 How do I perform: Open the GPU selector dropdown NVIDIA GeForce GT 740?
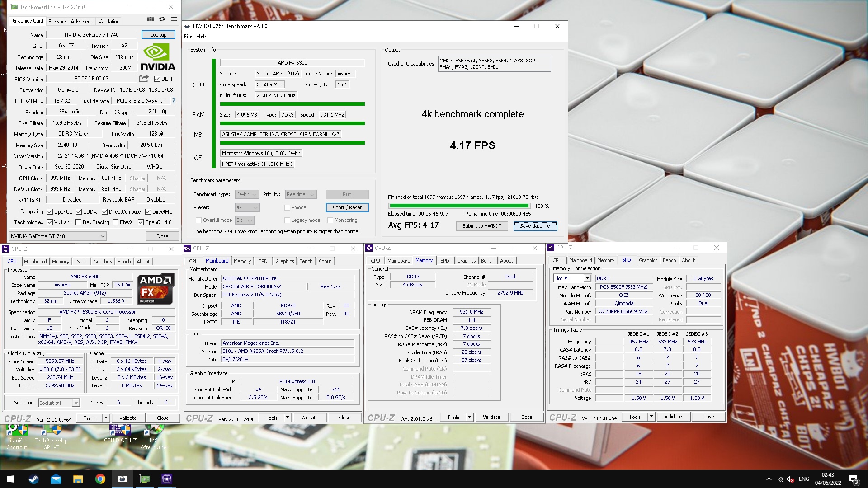57,236
